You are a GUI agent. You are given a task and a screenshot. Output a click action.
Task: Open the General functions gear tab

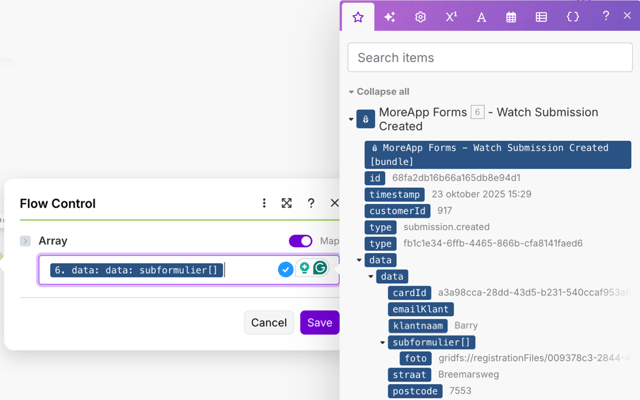coord(420,17)
